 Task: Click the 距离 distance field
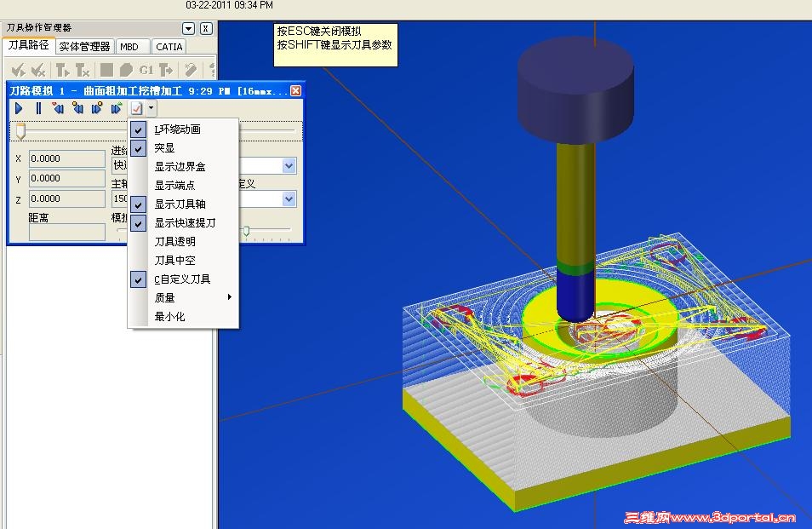tap(66, 232)
